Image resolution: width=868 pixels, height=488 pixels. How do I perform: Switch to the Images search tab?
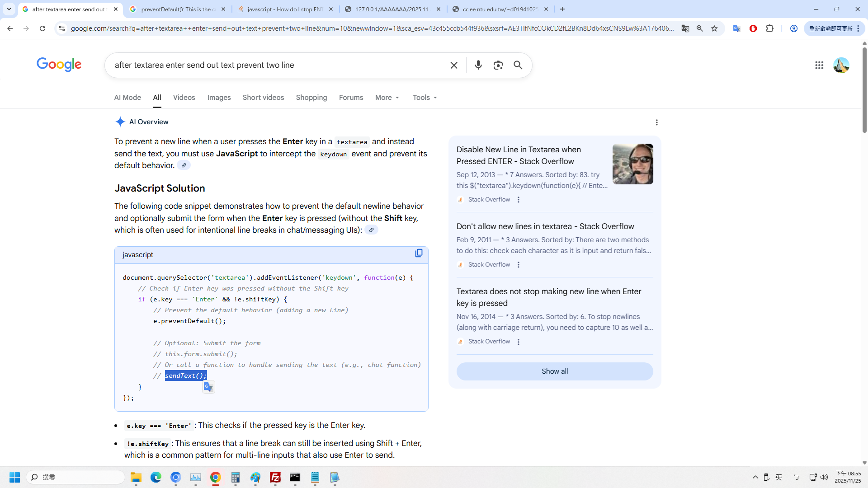[219, 98]
